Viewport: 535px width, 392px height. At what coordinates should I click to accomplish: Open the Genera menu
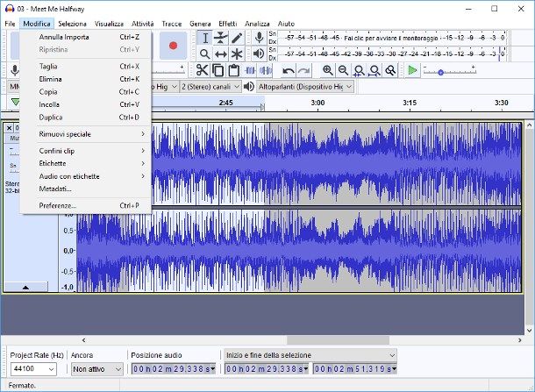pos(200,24)
